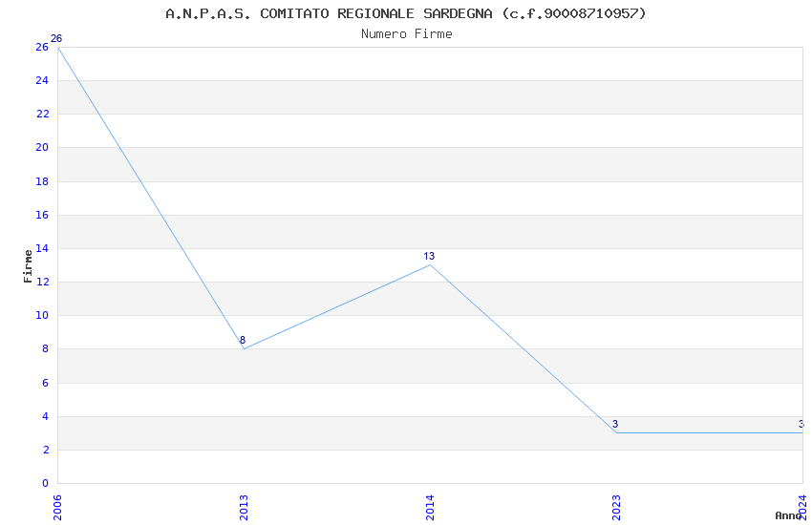The height and width of the screenshot is (525, 812).
Task: Select x-axis year 2024
Action: [x=802, y=508]
